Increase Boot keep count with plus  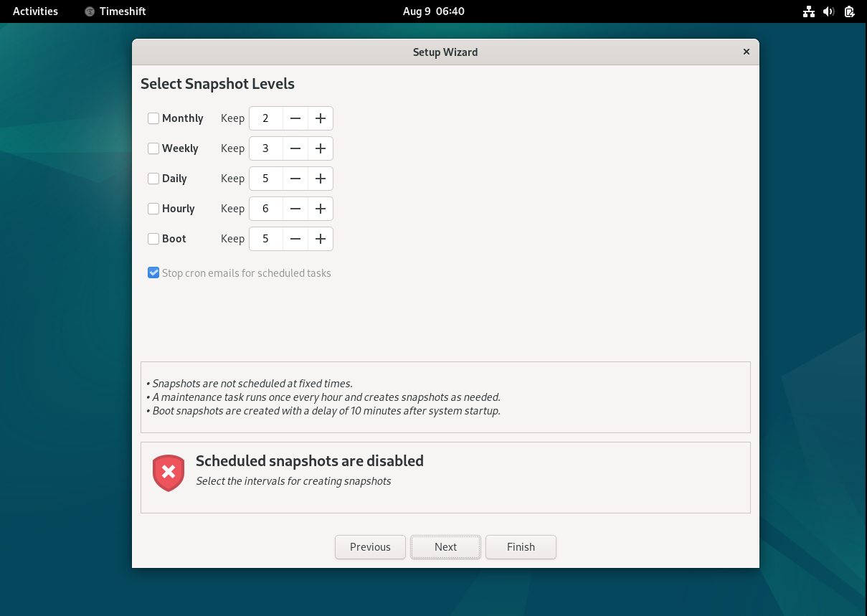[321, 239]
